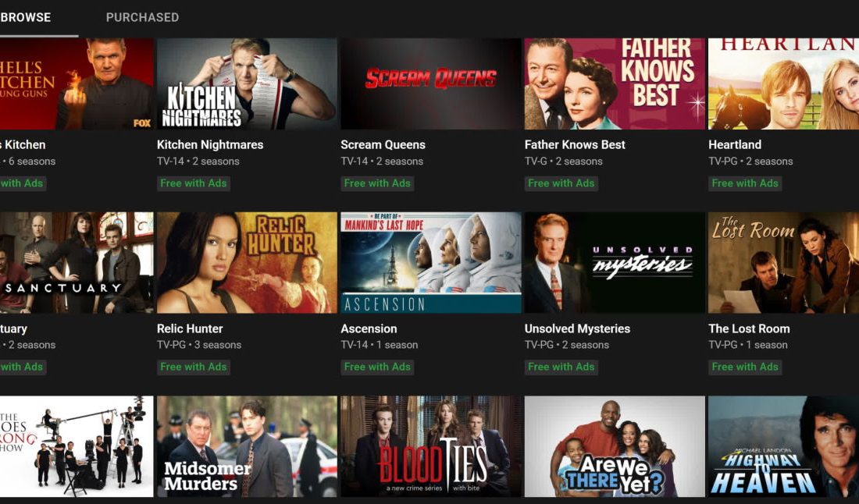Select the Unsolved Mysteries thumbnail

[615, 263]
